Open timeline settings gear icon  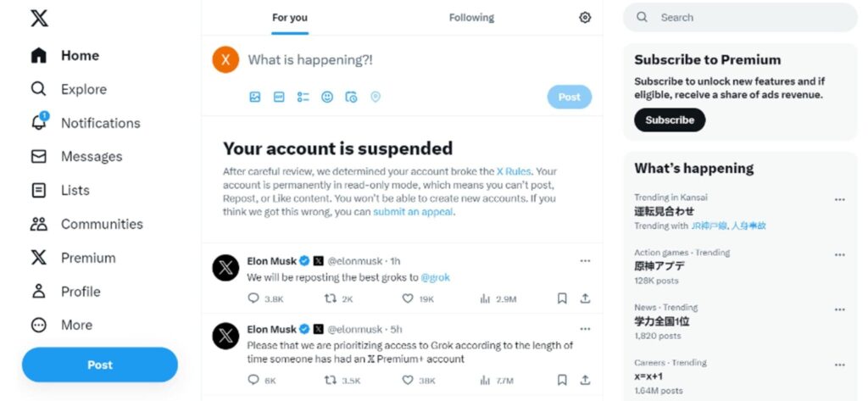[x=585, y=18]
